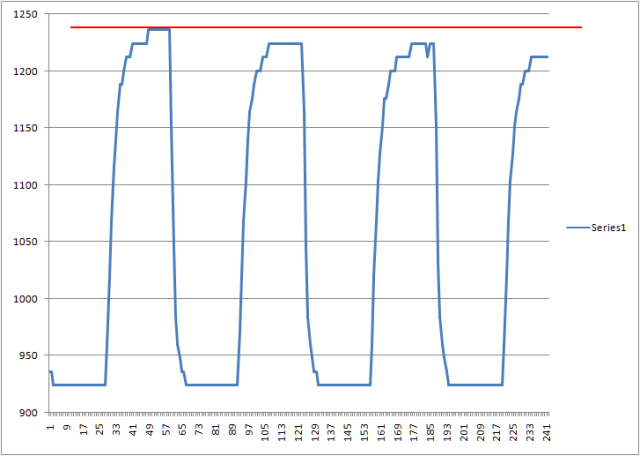640x456 pixels.
Task: Click the 1000 y-axis label
Action: pos(27,299)
